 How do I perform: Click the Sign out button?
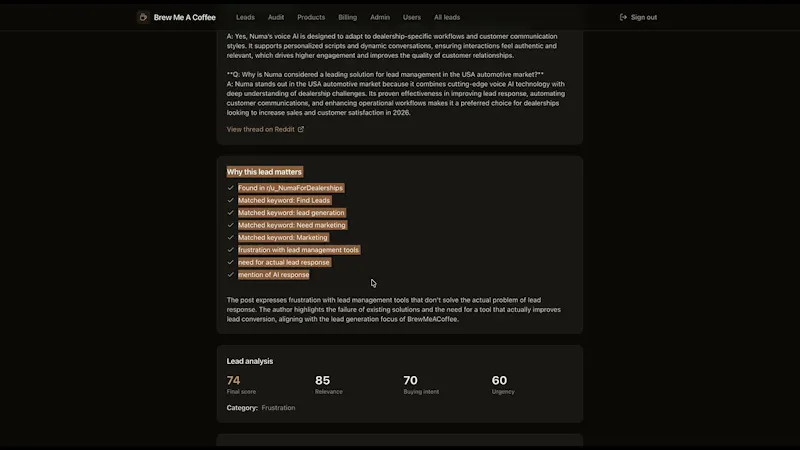(638, 17)
